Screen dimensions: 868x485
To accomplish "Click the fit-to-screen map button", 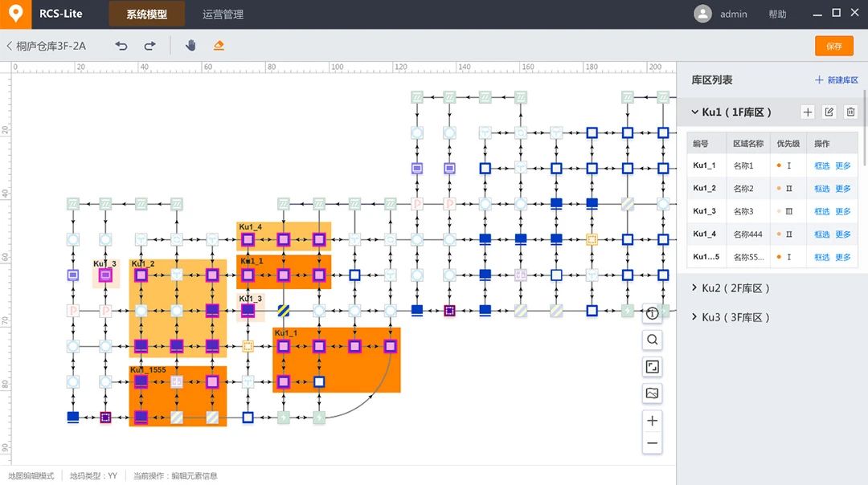I will (x=653, y=367).
